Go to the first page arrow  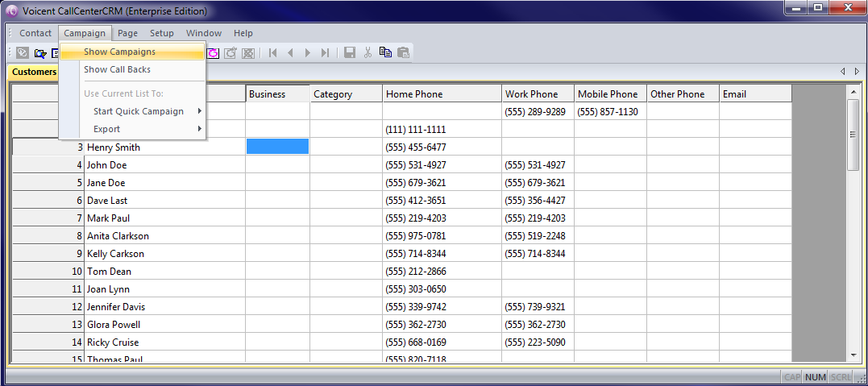[273, 52]
